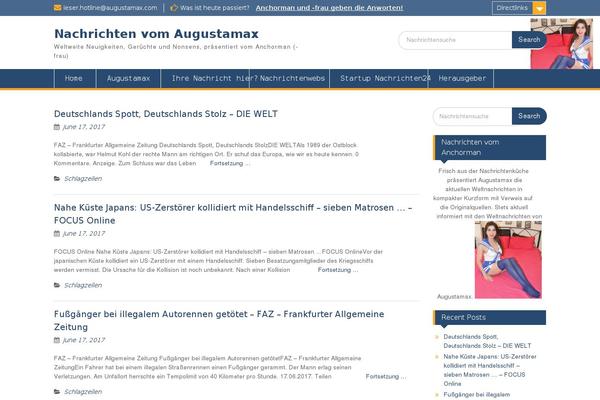
Task: Click the Nachrichten vom Anchorman widget heading
Action: coord(489,147)
